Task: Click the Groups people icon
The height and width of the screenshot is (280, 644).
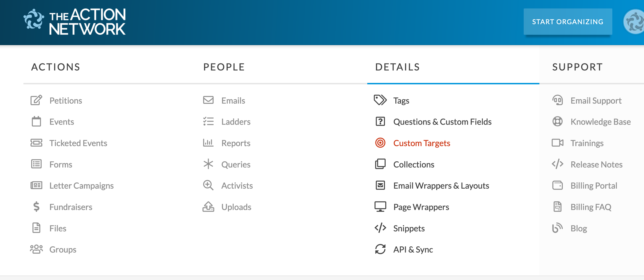Action: coord(36,249)
